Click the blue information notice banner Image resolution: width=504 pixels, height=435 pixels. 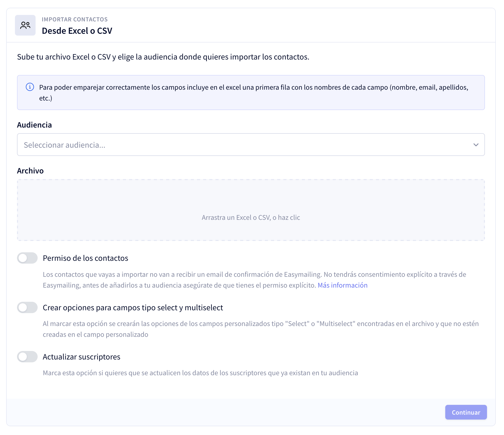(x=251, y=93)
